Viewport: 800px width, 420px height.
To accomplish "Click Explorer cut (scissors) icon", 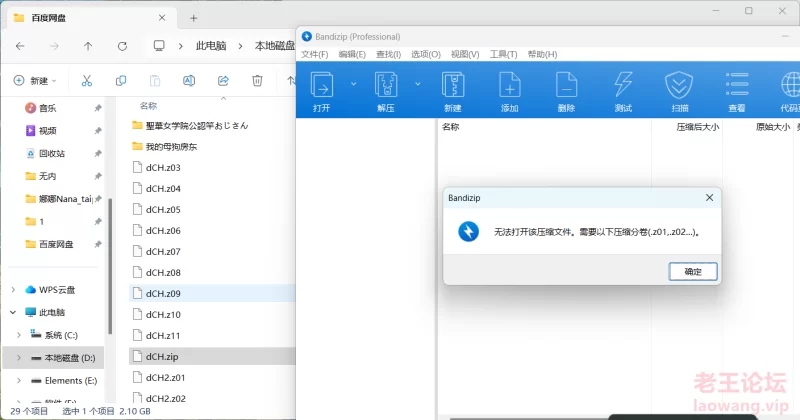I will [x=87, y=81].
